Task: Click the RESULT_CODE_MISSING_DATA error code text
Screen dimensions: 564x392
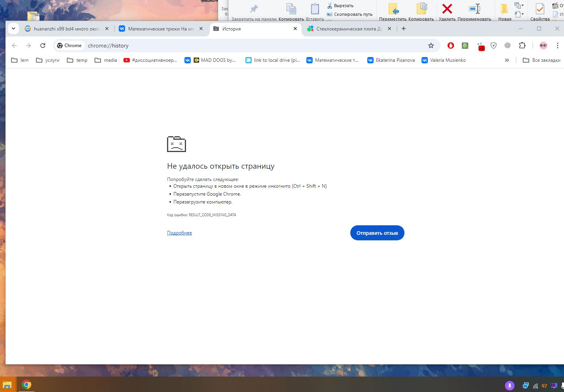Action: pos(213,215)
